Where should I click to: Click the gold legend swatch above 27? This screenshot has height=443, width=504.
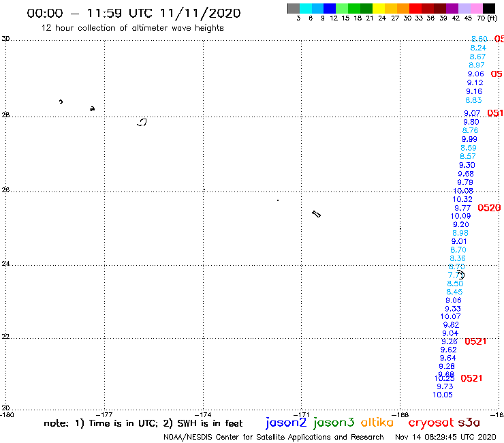click(x=391, y=8)
